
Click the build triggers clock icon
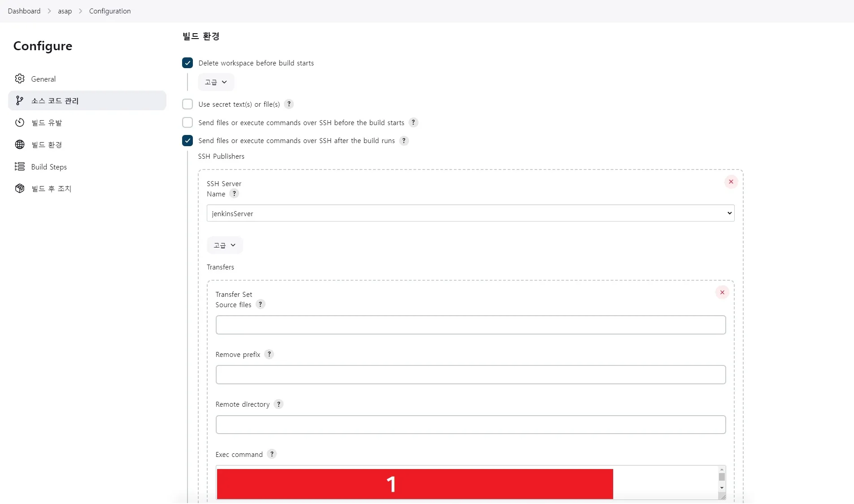click(x=19, y=122)
